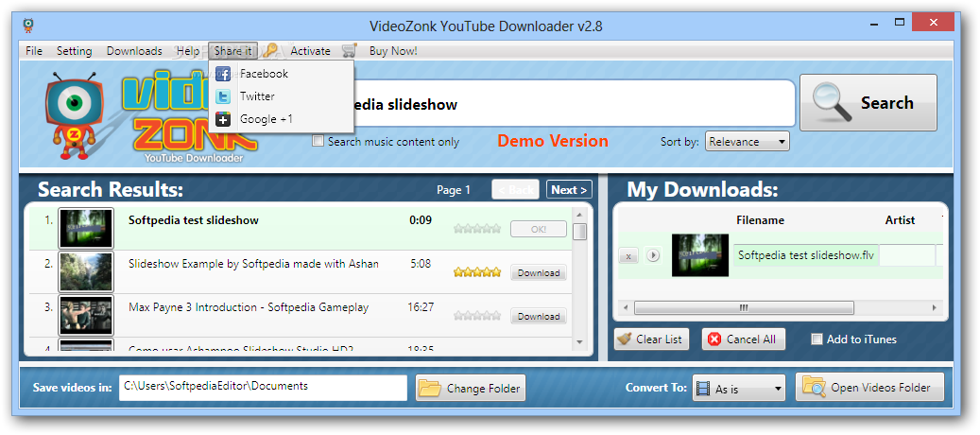
Task: Click the Facebook icon in Share menu
Action: click(x=222, y=74)
